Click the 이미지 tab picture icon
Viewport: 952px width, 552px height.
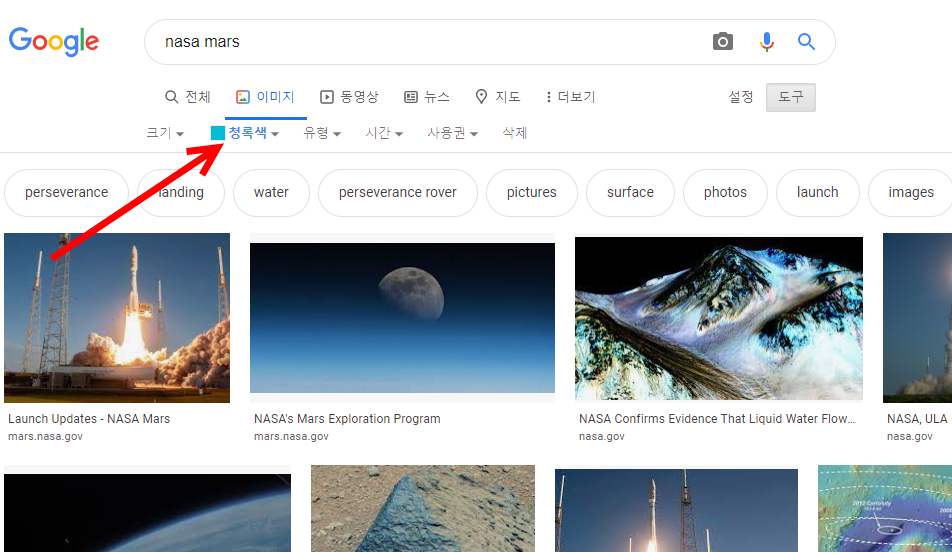[243, 97]
